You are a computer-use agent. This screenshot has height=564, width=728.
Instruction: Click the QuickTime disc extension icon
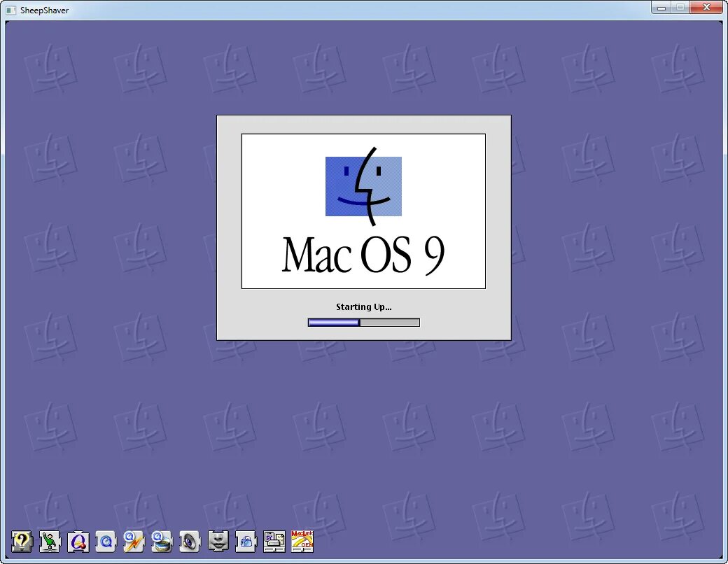pos(162,541)
